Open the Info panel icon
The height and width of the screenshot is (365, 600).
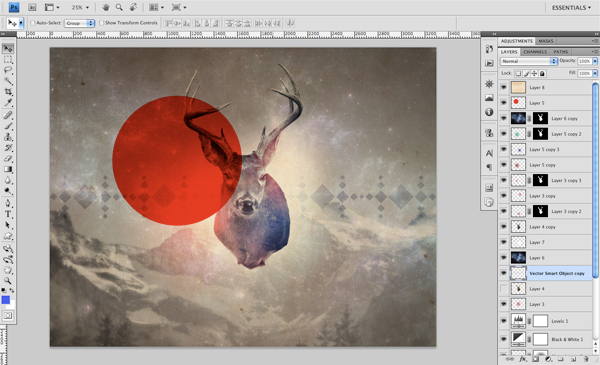(489, 112)
